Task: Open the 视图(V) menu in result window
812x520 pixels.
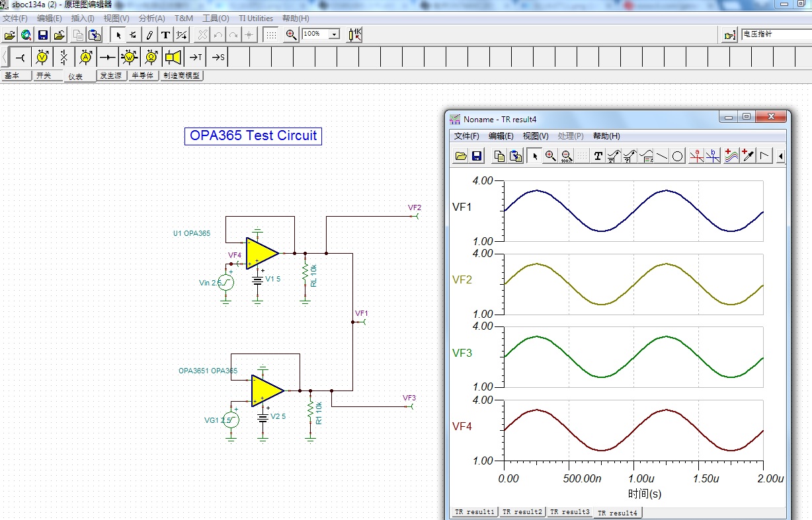Action: pos(536,136)
